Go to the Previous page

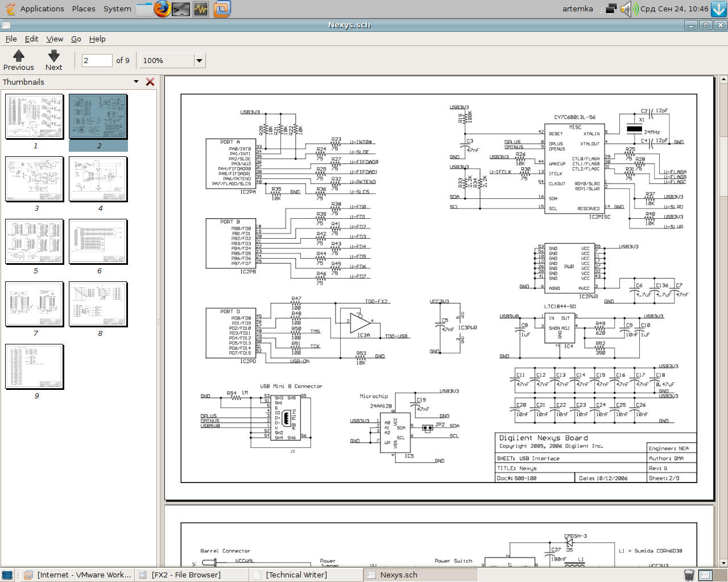click(x=19, y=60)
